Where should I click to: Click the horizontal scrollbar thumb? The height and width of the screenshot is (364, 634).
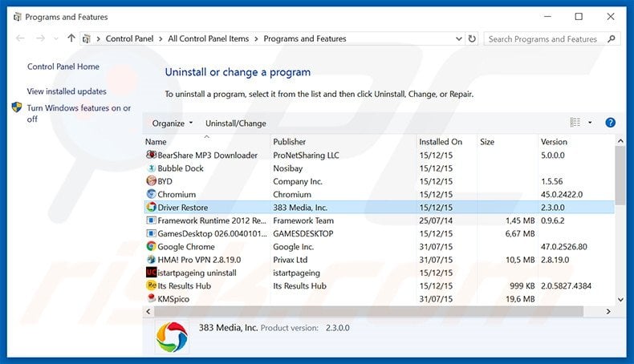pyautogui.click(x=368, y=311)
